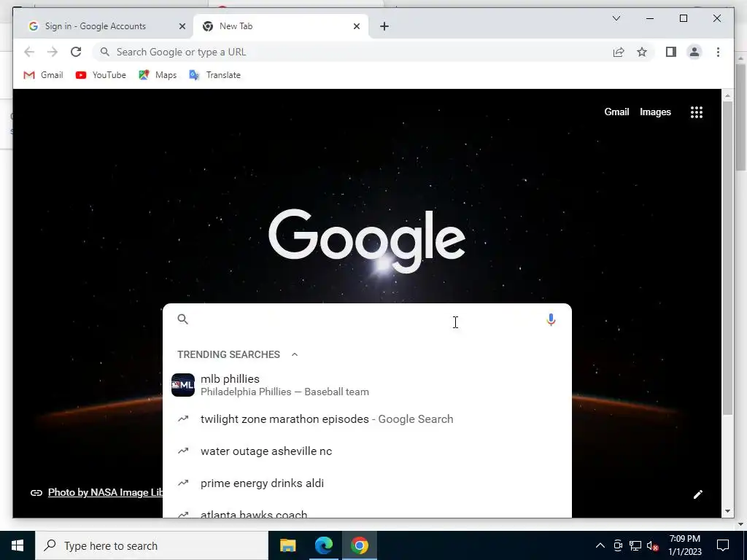Image resolution: width=747 pixels, height=560 pixels.
Task: Click the Chrome taskbar icon
Action: 359,545
